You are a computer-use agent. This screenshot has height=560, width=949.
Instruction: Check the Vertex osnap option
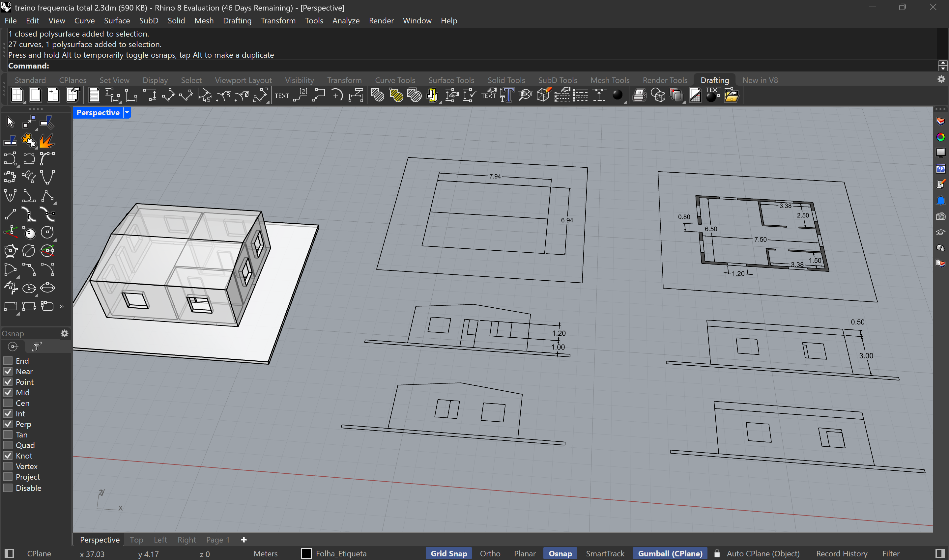click(8, 466)
